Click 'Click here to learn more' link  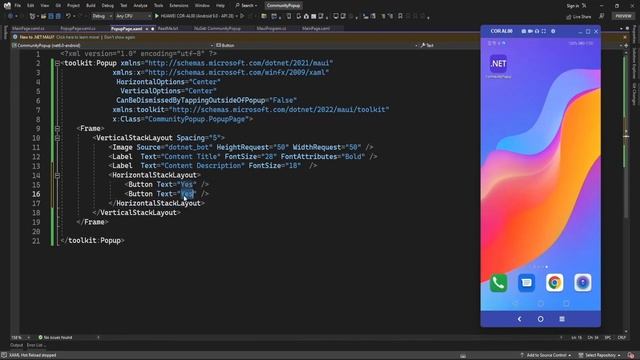78,37
